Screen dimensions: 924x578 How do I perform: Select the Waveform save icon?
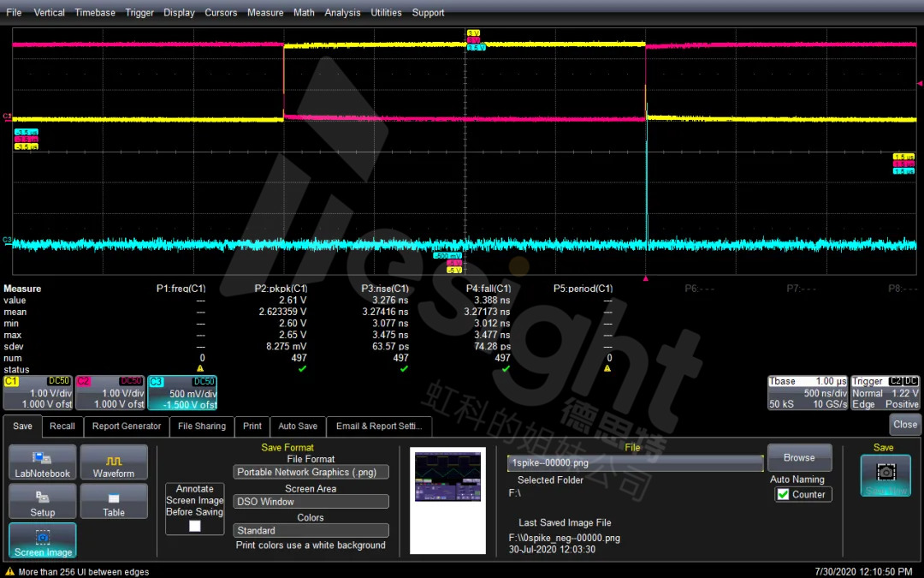point(114,462)
